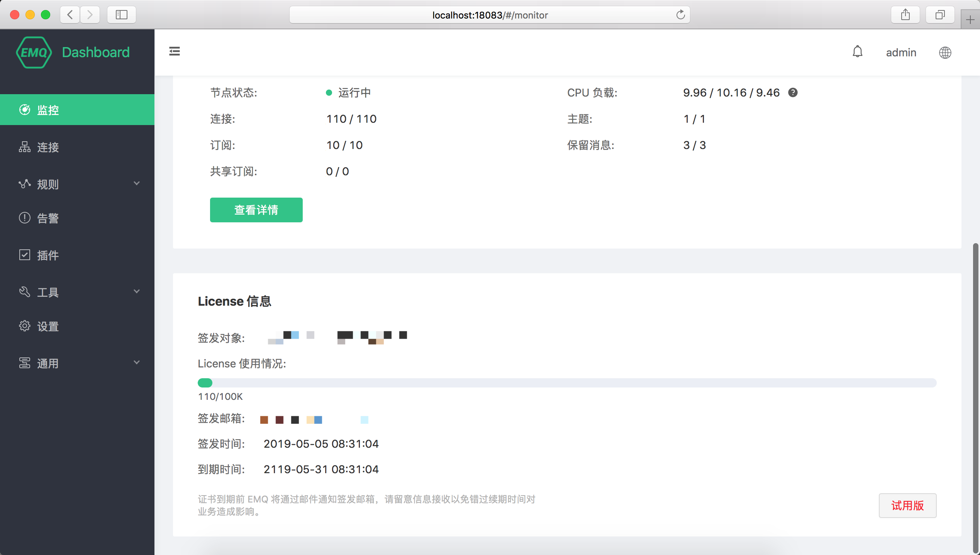The width and height of the screenshot is (980, 555).
Task: Click the 插件 checkbox-style icon
Action: pos(25,255)
